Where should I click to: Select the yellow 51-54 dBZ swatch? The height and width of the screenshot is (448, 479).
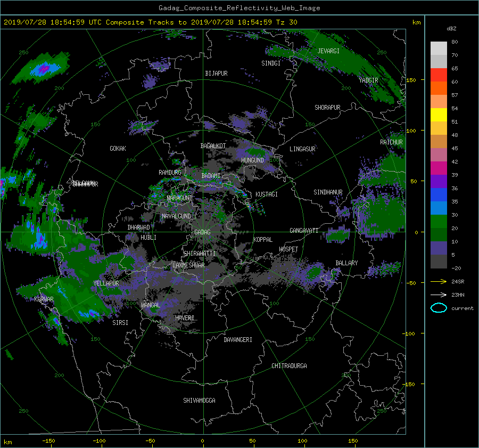coord(439,115)
